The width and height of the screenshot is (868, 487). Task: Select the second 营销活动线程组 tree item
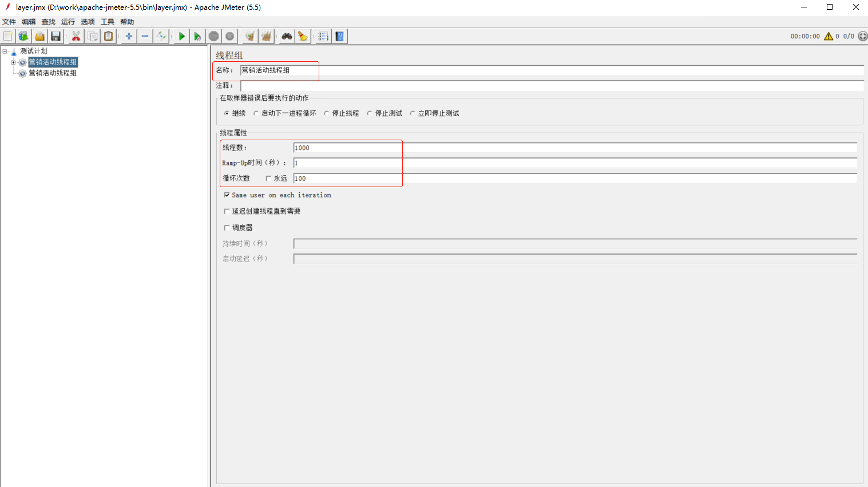pos(53,73)
